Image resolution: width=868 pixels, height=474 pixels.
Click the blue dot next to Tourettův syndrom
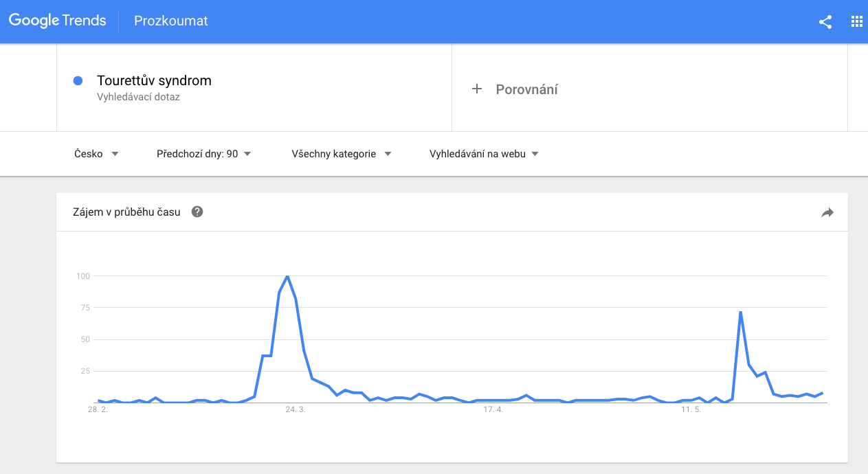[78, 80]
